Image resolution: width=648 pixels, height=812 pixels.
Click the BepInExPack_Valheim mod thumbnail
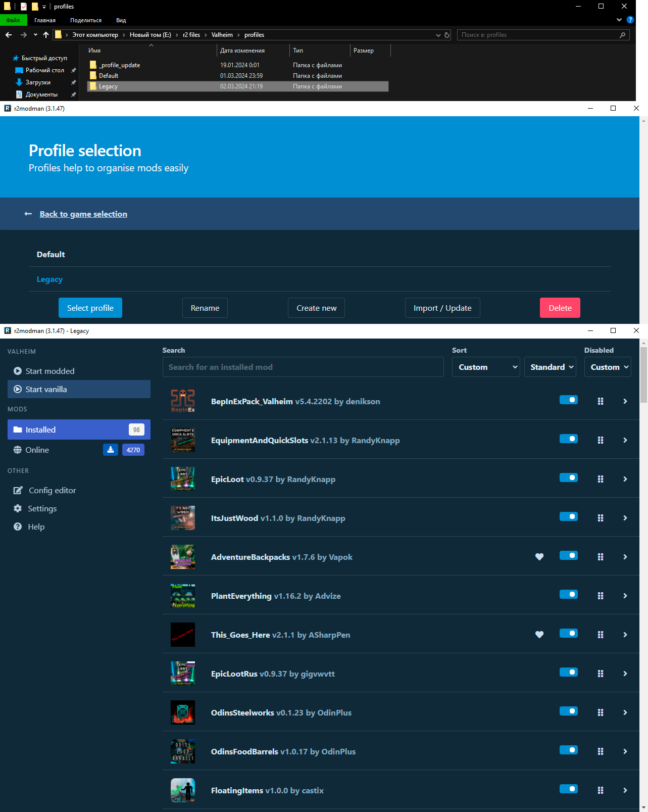[x=183, y=401]
